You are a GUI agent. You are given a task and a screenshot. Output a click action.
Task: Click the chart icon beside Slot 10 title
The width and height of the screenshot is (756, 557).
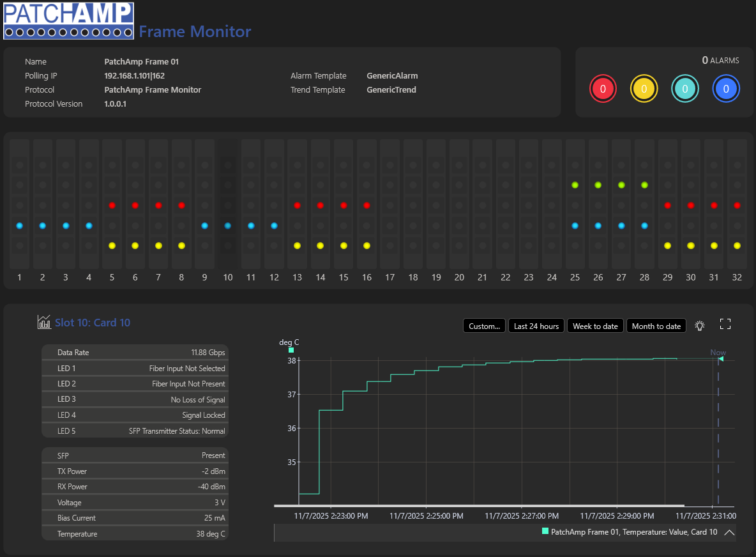pyautogui.click(x=44, y=322)
